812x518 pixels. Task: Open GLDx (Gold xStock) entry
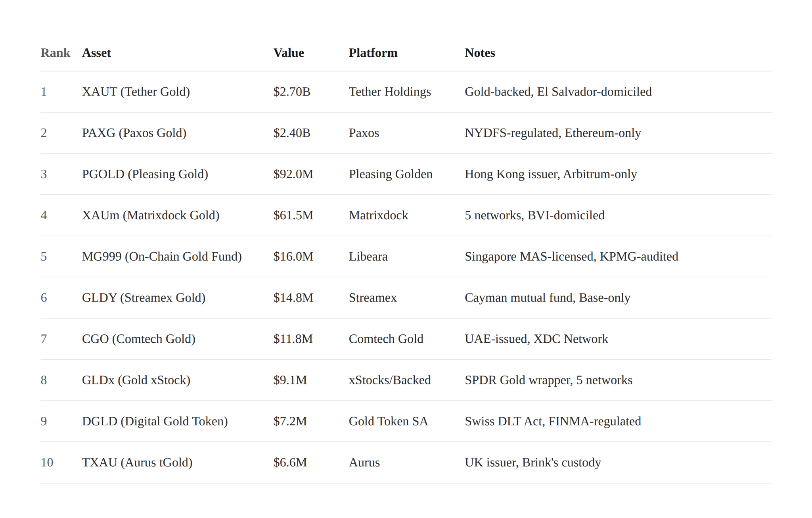136,380
